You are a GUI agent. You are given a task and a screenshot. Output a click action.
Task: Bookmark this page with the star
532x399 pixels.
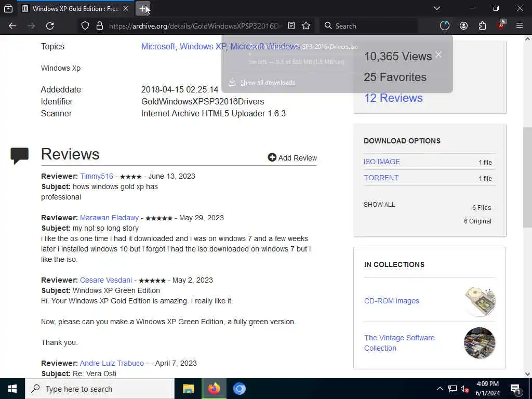(306, 26)
